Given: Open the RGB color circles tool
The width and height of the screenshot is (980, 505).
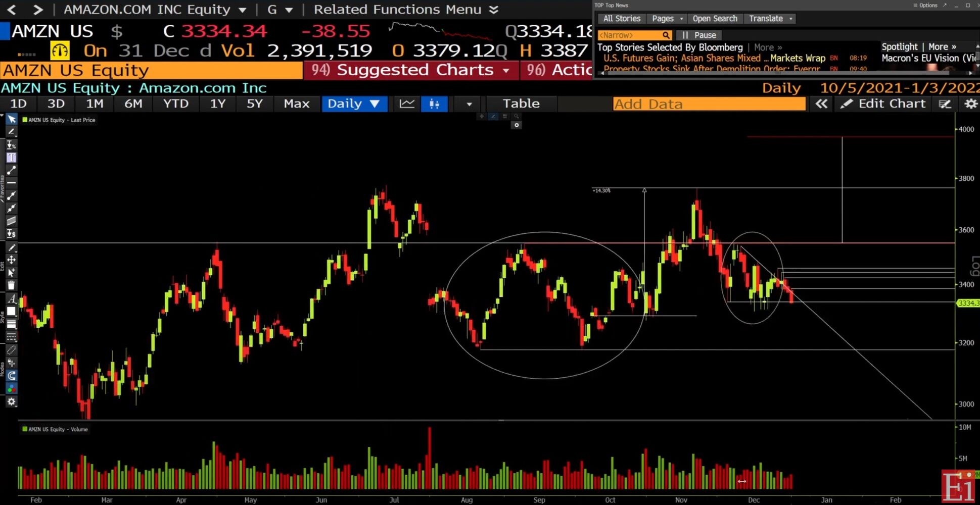Looking at the screenshot, I should pyautogui.click(x=11, y=389).
